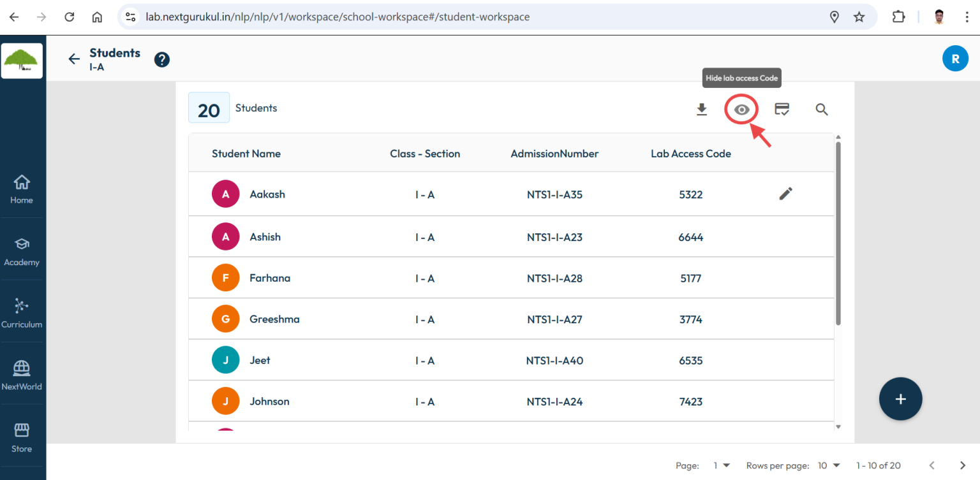Click the card icon next to search

coord(782,109)
